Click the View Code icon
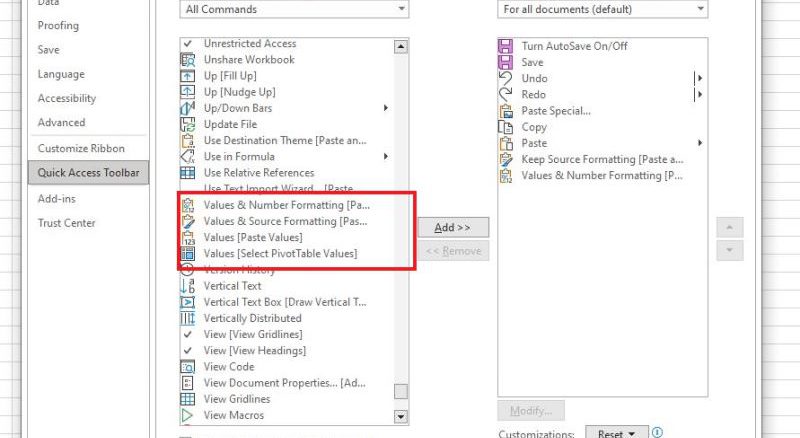This screenshot has height=438, width=800. tap(188, 367)
